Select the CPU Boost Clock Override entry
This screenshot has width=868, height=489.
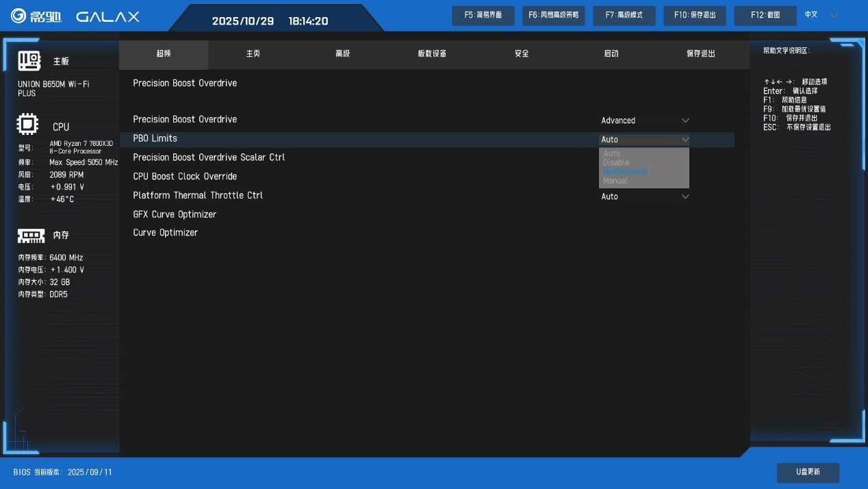[185, 177]
